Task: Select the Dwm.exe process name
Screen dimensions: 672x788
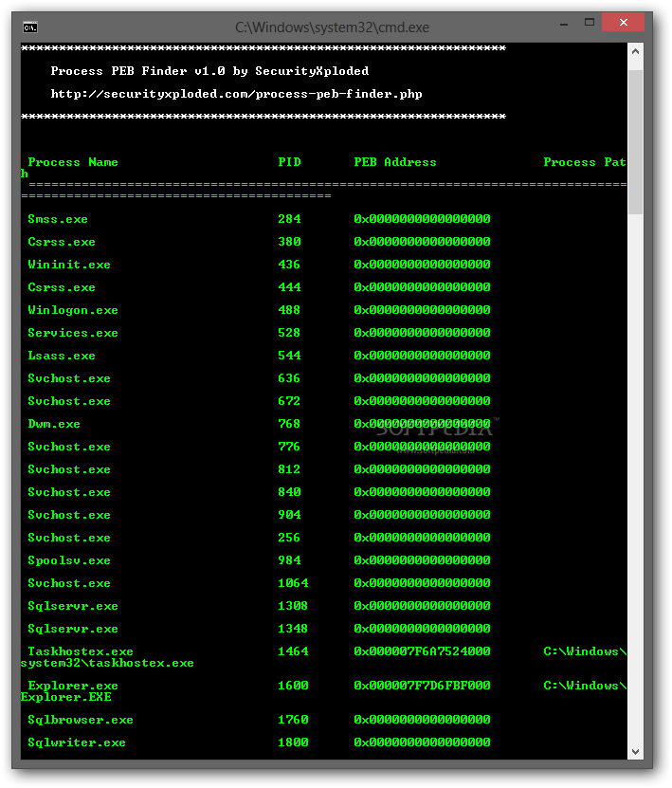Action: [x=54, y=424]
